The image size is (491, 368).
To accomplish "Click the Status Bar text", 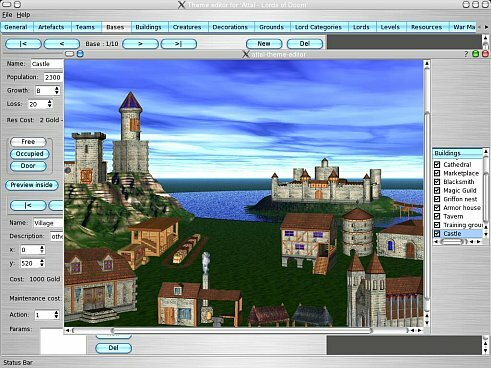I will (x=18, y=362).
